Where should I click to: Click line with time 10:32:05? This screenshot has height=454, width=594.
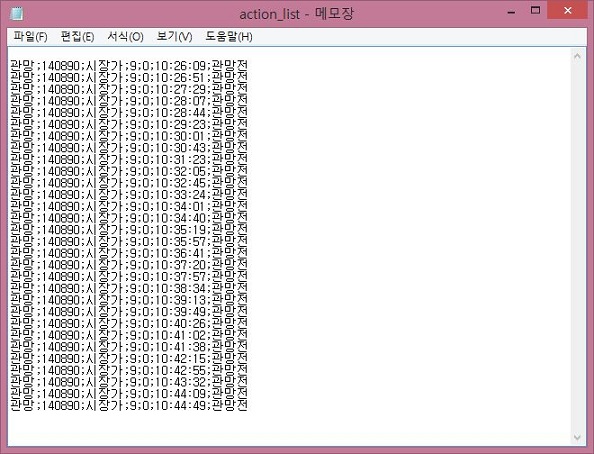point(129,171)
